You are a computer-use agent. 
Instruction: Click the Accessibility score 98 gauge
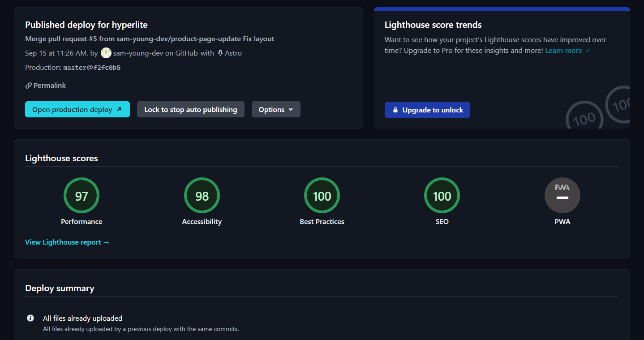point(202,196)
